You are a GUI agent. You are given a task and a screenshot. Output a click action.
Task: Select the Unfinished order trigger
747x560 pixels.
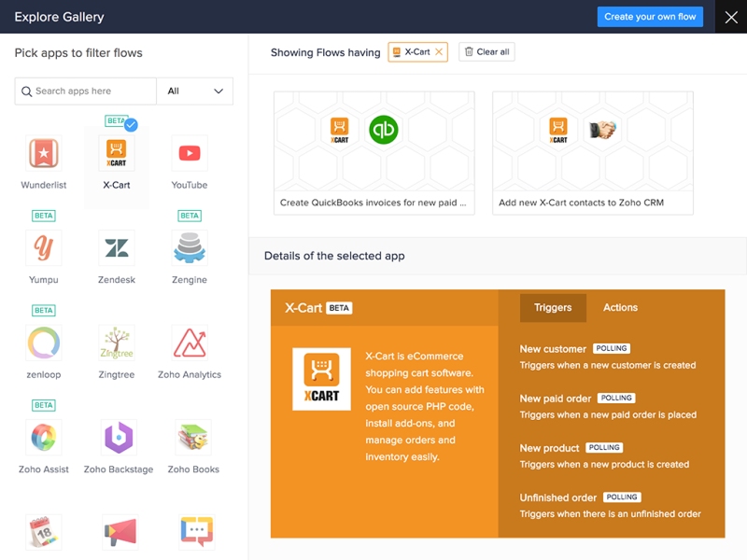tap(557, 497)
